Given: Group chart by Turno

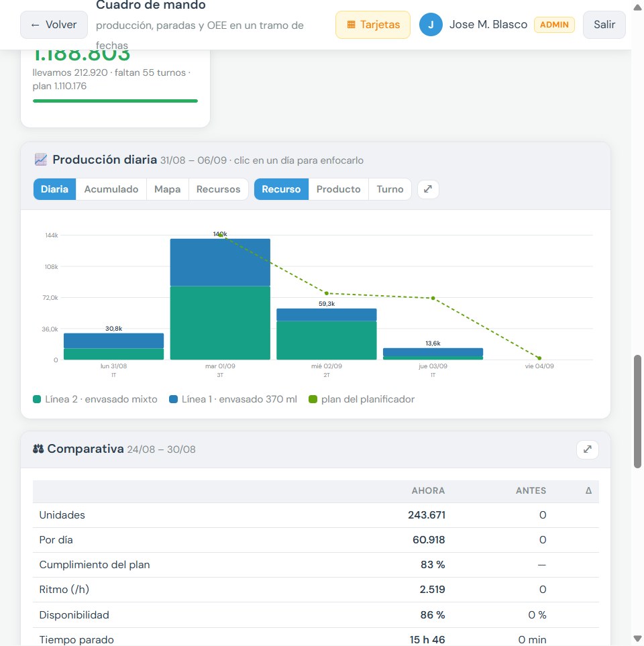Looking at the screenshot, I should [x=390, y=189].
